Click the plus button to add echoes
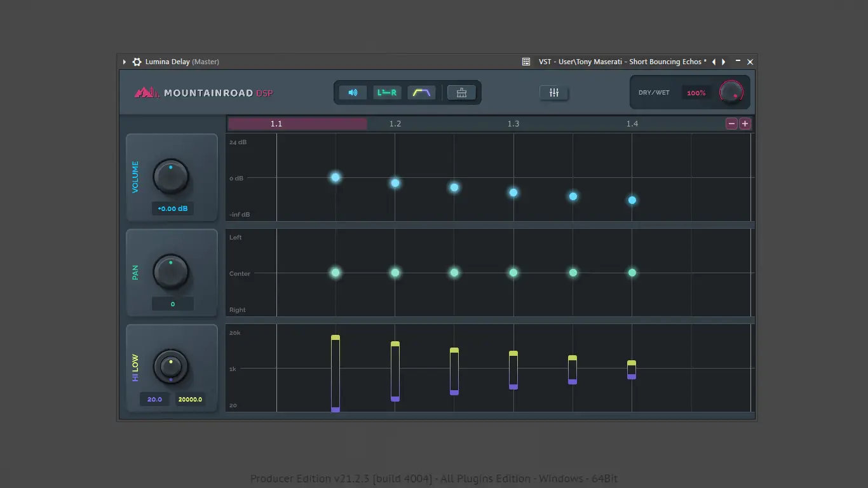This screenshot has height=488, width=868. [x=745, y=123]
